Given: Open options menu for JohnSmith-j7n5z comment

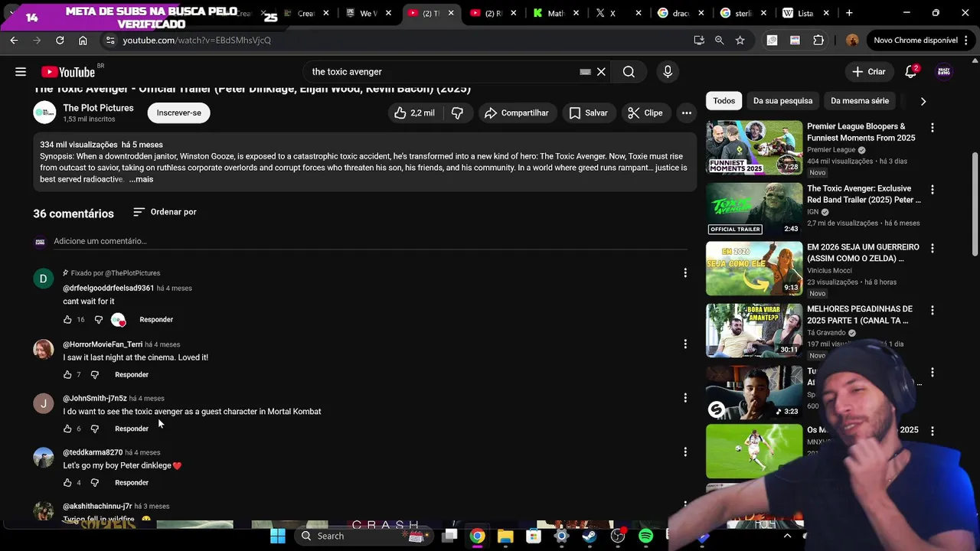Looking at the screenshot, I should click(x=685, y=397).
